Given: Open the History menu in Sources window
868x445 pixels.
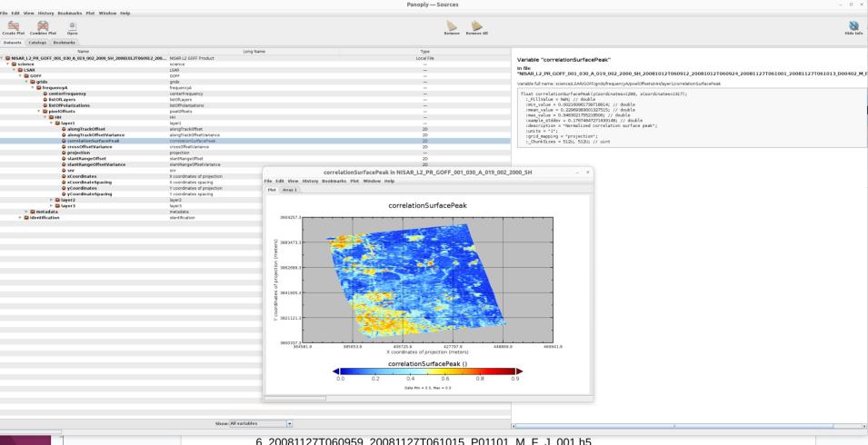Looking at the screenshot, I should click(46, 13).
